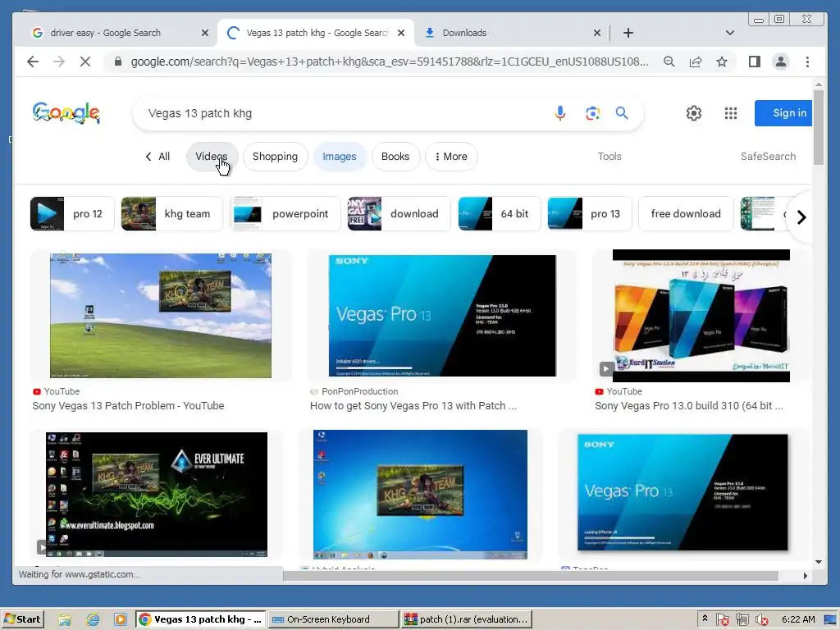This screenshot has width=840, height=630.
Task: Open Sony Vegas Pro 13.0 build 310 link
Action: click(x=689, y=405)
